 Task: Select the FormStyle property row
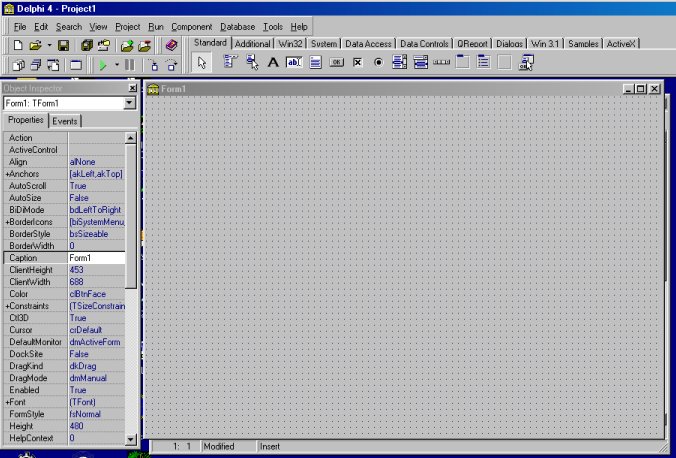tap(64, 414)
